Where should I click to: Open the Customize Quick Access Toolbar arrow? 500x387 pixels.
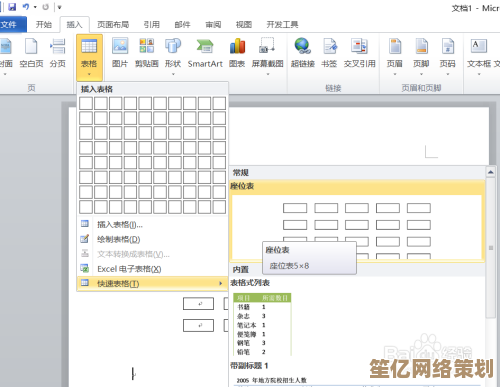tap(59, 7)
